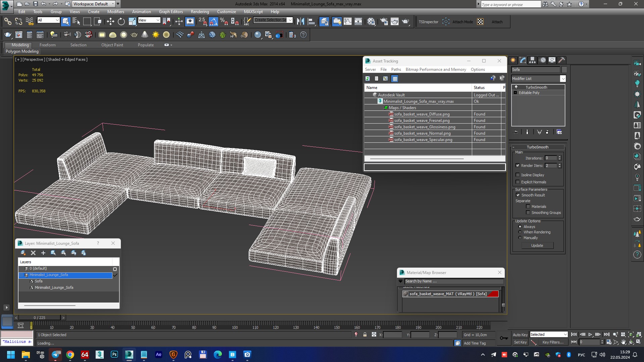This screenshot has height=362, width=644.
Task: Open the Modify command panel tab
Action: 523,60
